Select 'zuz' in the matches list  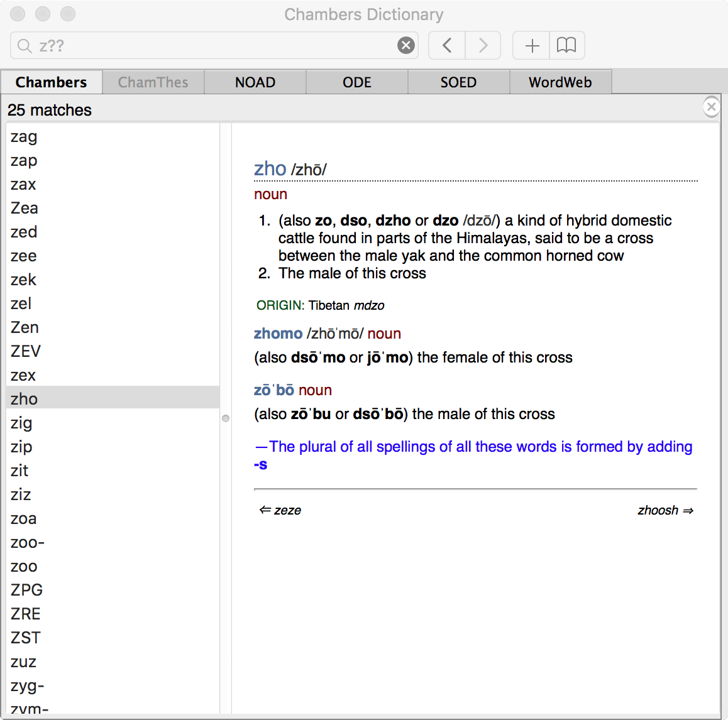113,662
